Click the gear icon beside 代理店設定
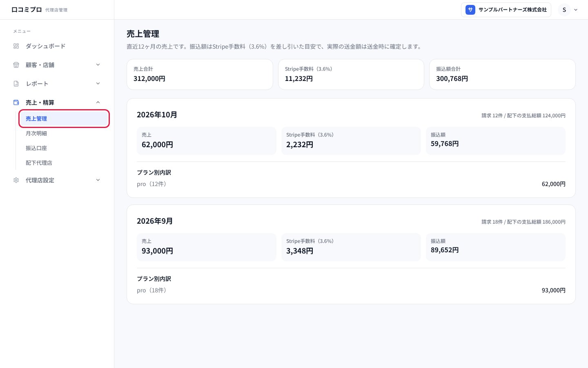Image resolution: width=588 pixels, height=368 pixels. [x=16, y=180]
